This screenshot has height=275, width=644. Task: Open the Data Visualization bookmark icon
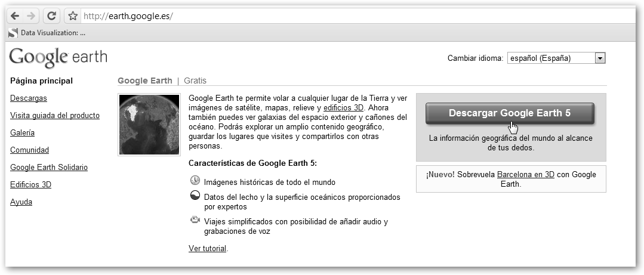pos(13,33)
